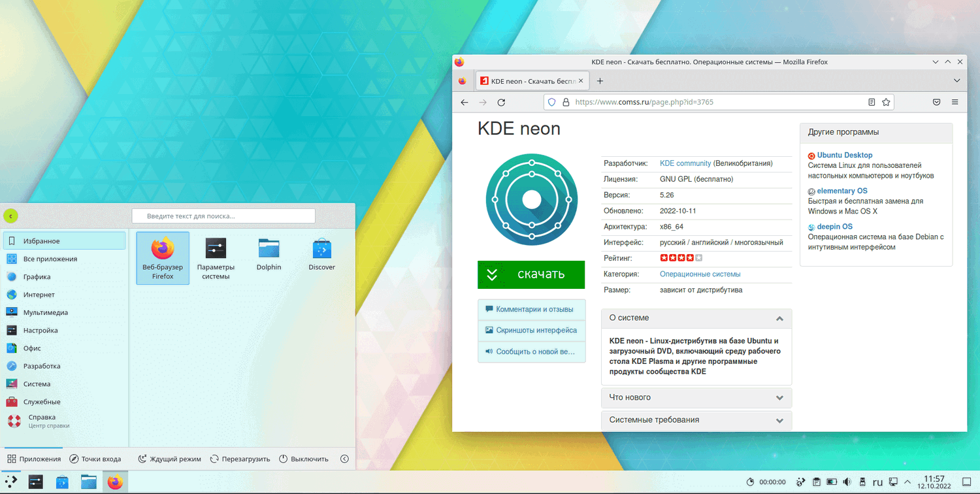Open a new Firefox tab

(600, 81)
